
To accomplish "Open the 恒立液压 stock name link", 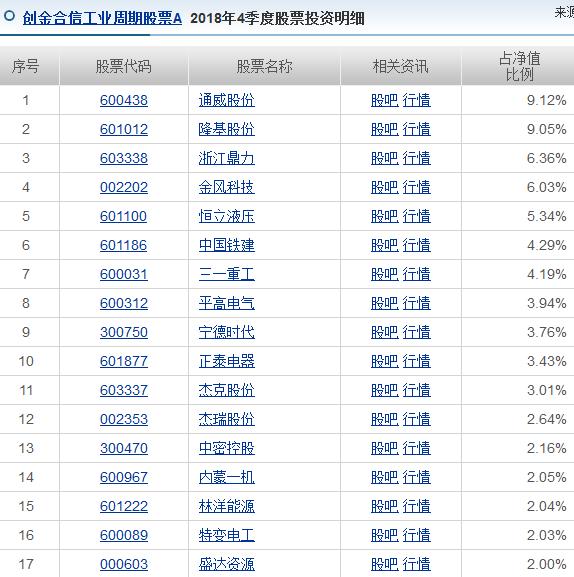I will click(227, 216).
